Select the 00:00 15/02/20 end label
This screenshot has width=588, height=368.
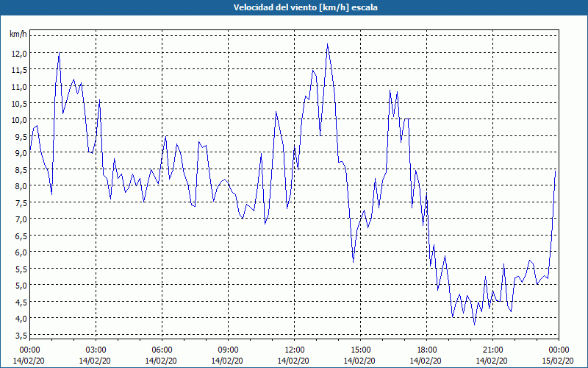(559, 355)
